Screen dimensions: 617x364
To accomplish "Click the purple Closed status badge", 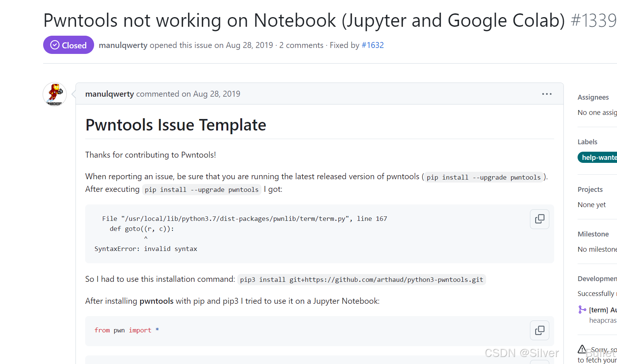I will click(x=68, y=45).
